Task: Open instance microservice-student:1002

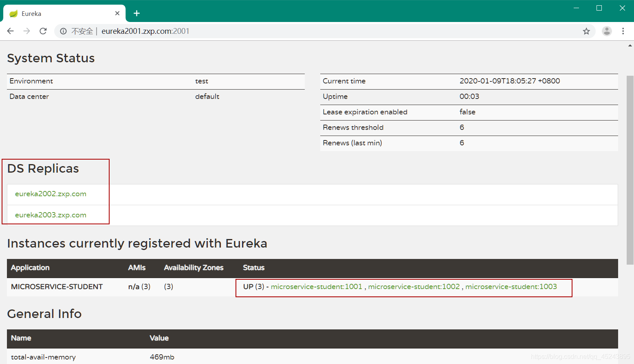Action: pyautogui.click(x=414, y=287)
